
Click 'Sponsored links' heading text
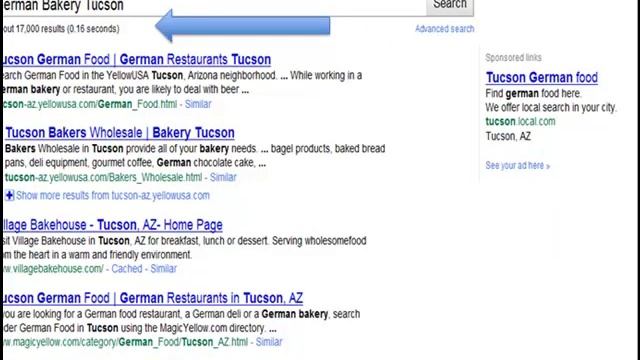click(x=513, y=58)
